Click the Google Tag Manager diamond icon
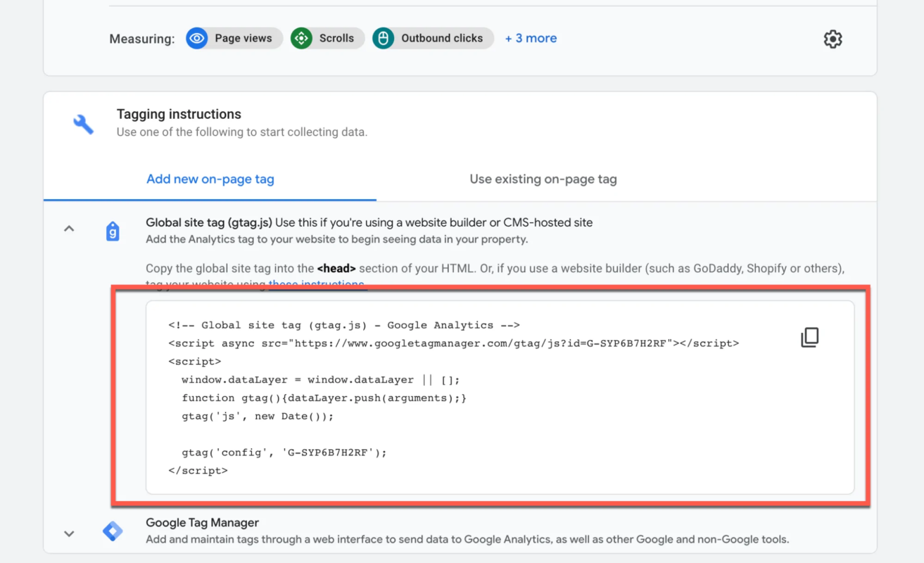This screenshot has height=563, width=924. click(113, 531)
